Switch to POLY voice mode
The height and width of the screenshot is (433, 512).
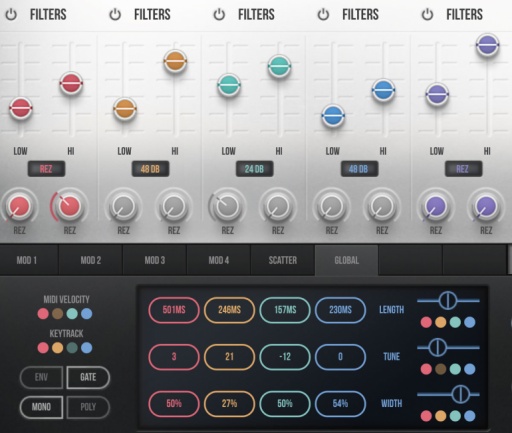click(88, 407)
